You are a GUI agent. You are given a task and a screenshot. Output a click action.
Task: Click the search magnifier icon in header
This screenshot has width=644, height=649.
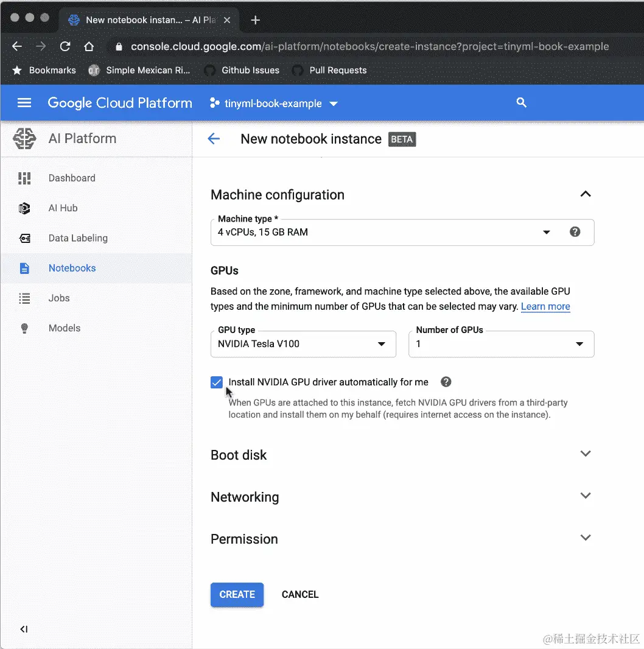pyautogui.click(x=521, y=103)
